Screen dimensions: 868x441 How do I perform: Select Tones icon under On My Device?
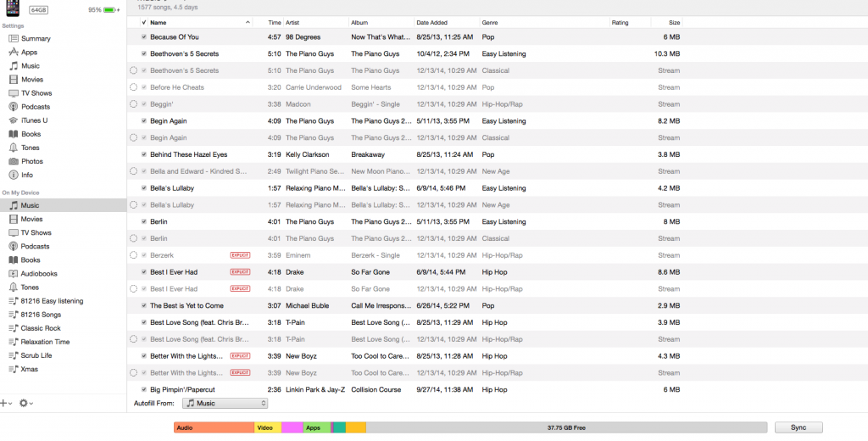[14, 287]
